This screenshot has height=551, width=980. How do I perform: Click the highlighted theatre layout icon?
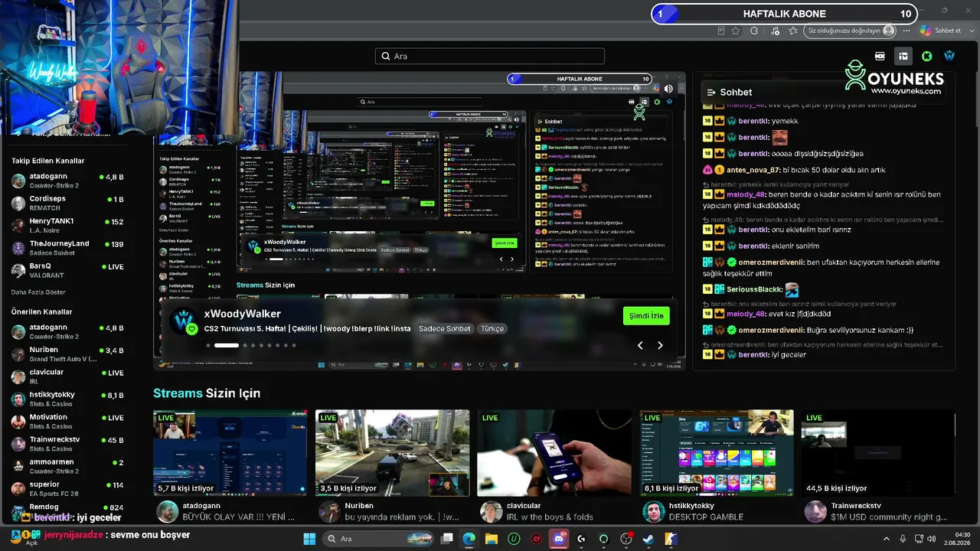903,56
